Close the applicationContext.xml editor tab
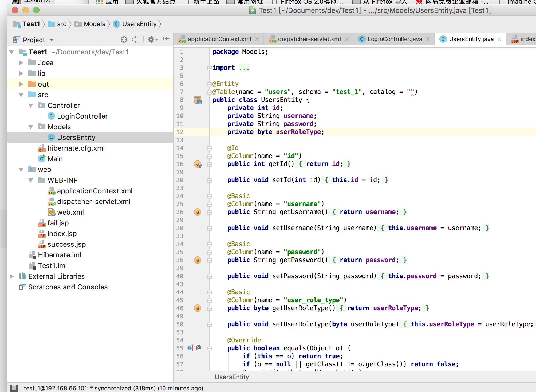The image size is (536, 392). tap(257, 39)
